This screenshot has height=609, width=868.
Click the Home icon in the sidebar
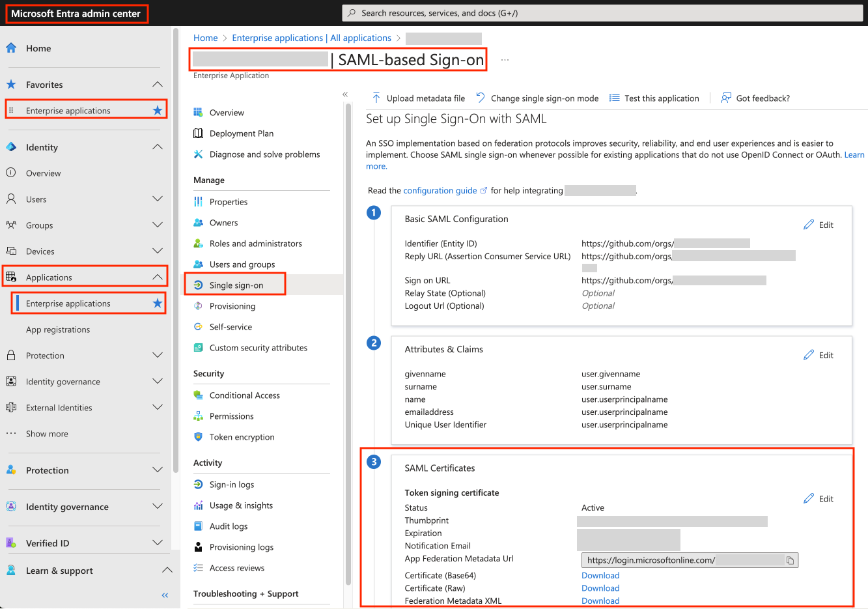[x=10, y=48]
